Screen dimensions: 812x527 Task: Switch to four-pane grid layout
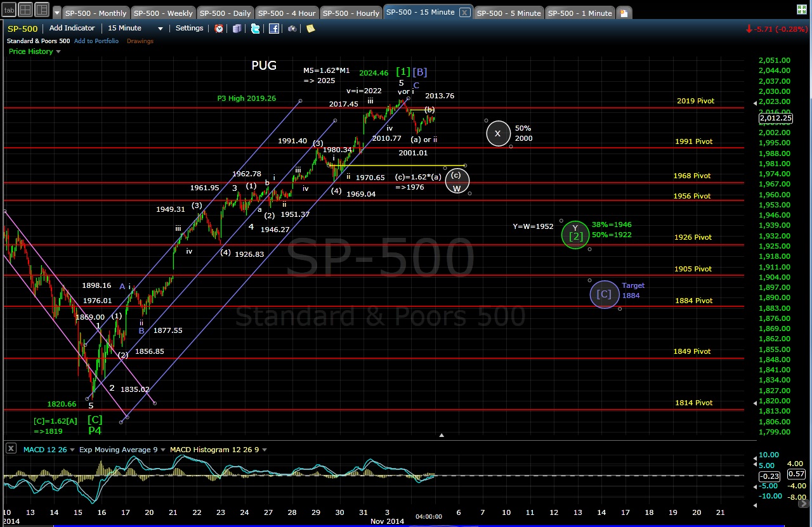click(x=25, y=10)
